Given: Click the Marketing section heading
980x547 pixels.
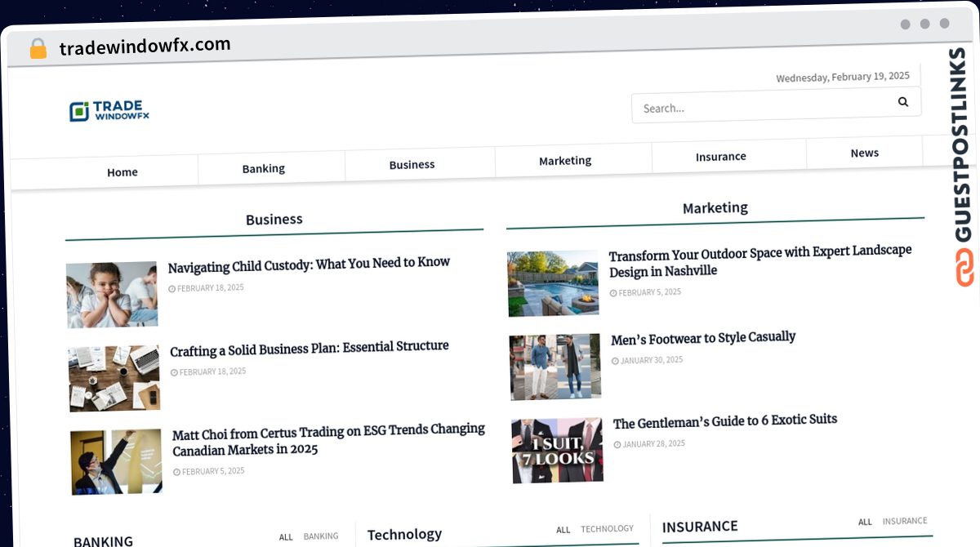Looking at the screenshot, I should tap(715, 208).
